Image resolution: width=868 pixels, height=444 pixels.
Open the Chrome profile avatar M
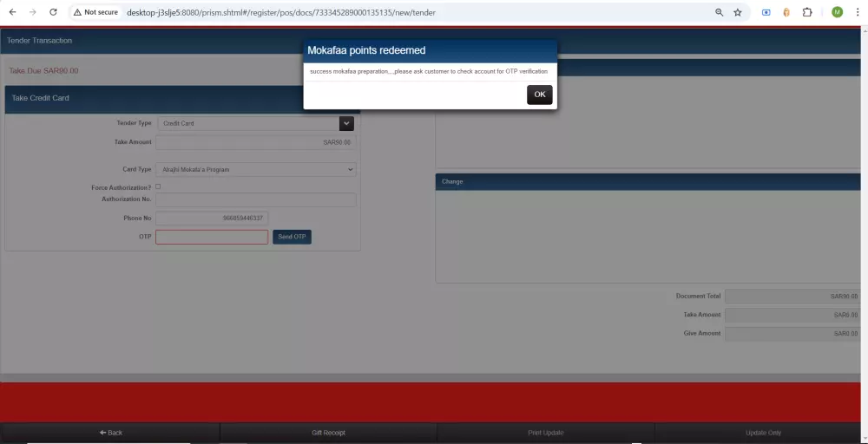click(x=837, y=12)
